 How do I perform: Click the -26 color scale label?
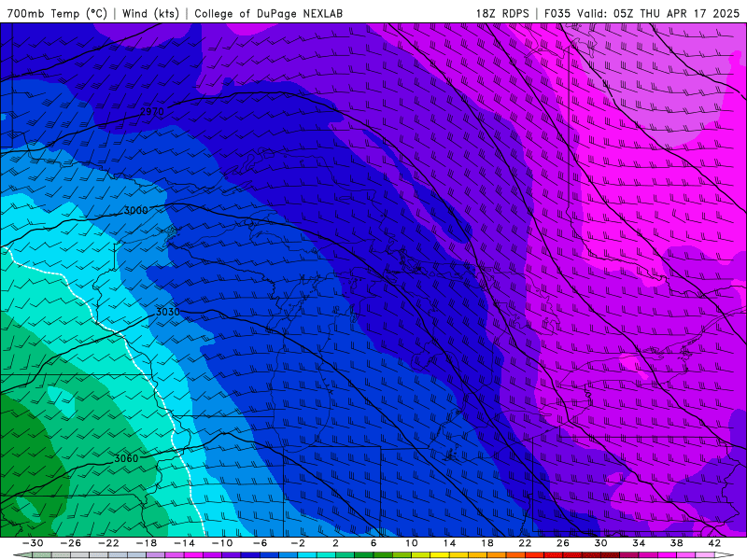71,543
